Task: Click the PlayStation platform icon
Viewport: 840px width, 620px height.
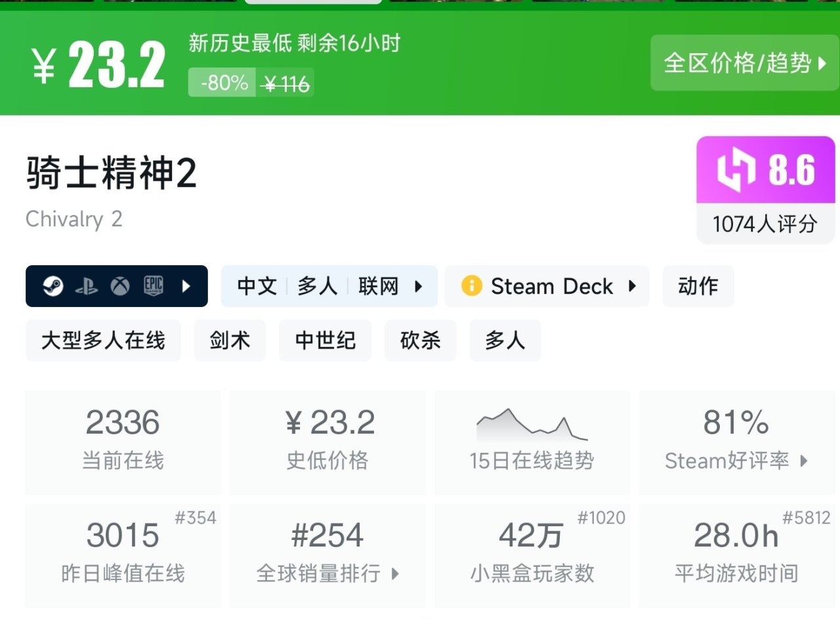Action: tap(86, 286)
